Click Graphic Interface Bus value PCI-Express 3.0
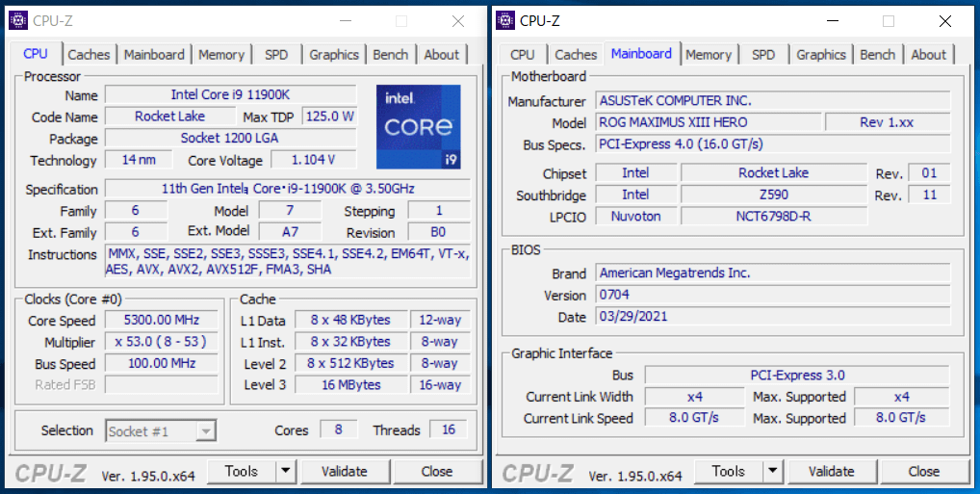Viewport: 980px width, 494px height. pyautogui.click(x=797, y=376)
